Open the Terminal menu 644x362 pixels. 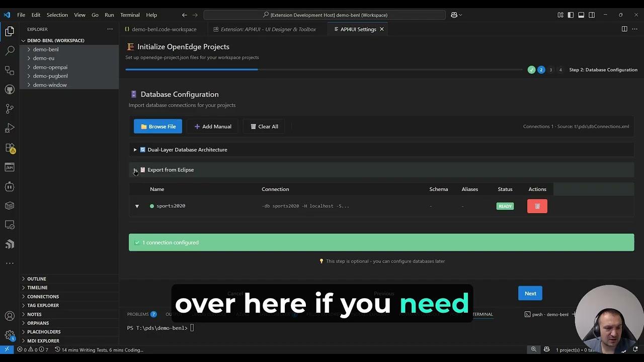tap(130, 15)
